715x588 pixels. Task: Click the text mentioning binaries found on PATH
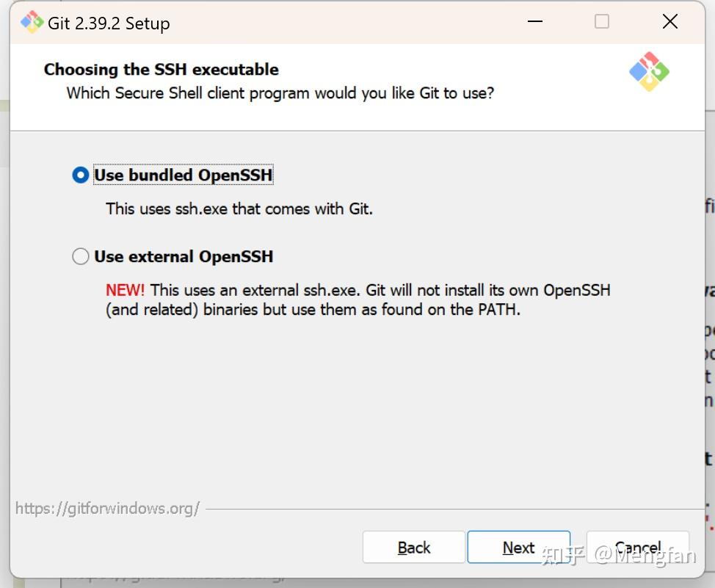click(x=313, y=309)
